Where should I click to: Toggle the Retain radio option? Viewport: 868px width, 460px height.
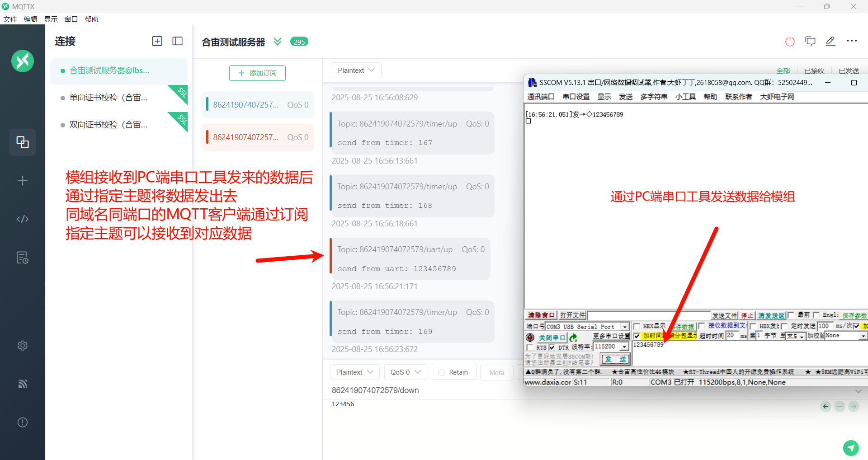click(x=454, y=372)
